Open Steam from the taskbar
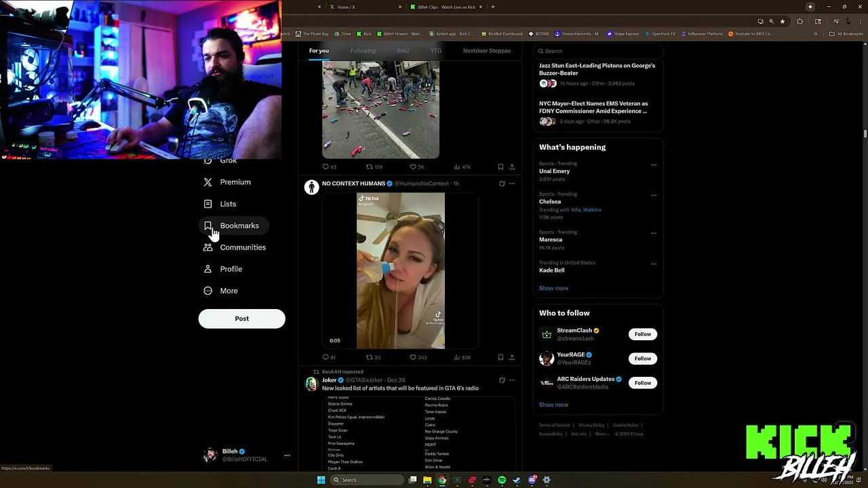 click(517, 480)
